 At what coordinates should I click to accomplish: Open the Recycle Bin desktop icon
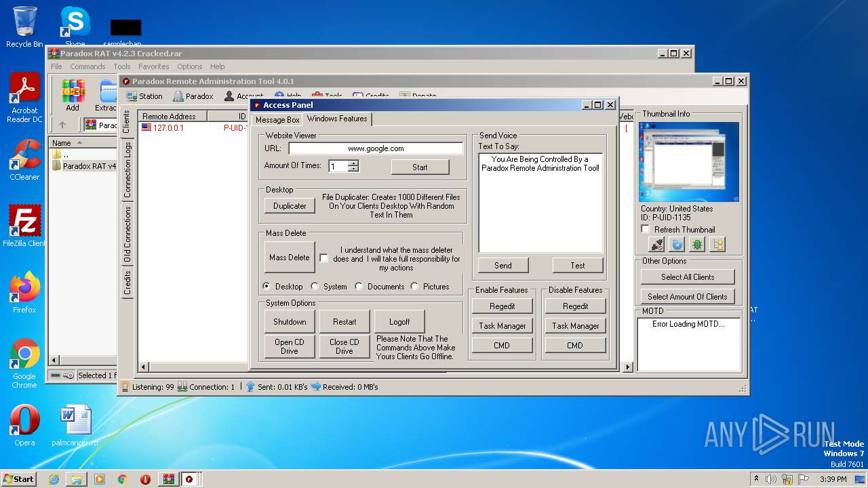click(x=24, y=27)
